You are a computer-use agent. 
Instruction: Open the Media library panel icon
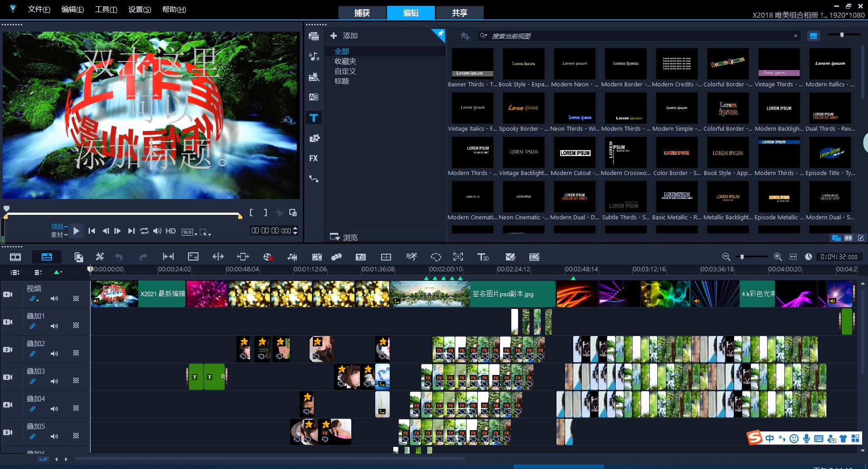(314, 36)
